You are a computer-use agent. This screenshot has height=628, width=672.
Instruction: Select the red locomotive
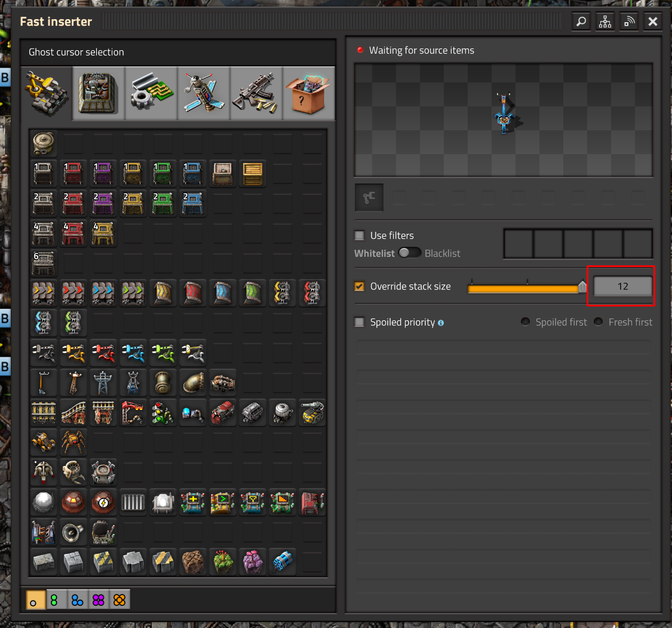click(223, 413)
